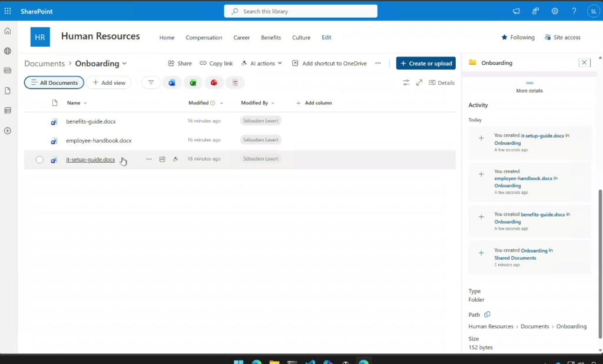The height and width of the screenshot is (364, 603).
Task: Open the megaphone announcements icon
Action: coord(516,11)
